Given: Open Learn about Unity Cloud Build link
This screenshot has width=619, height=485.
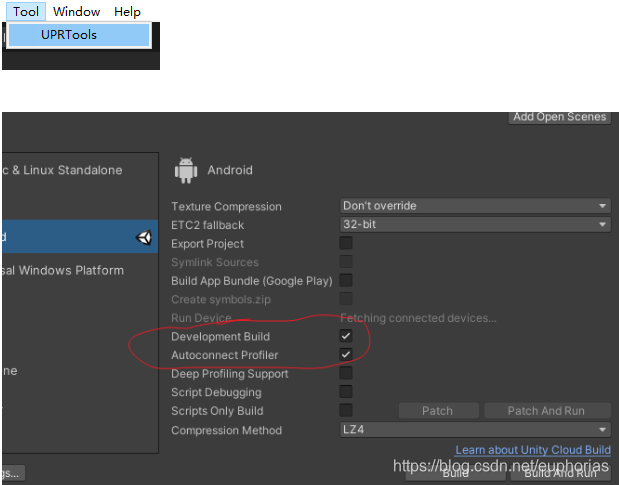Looking at the screenshot, I should 533,450.
